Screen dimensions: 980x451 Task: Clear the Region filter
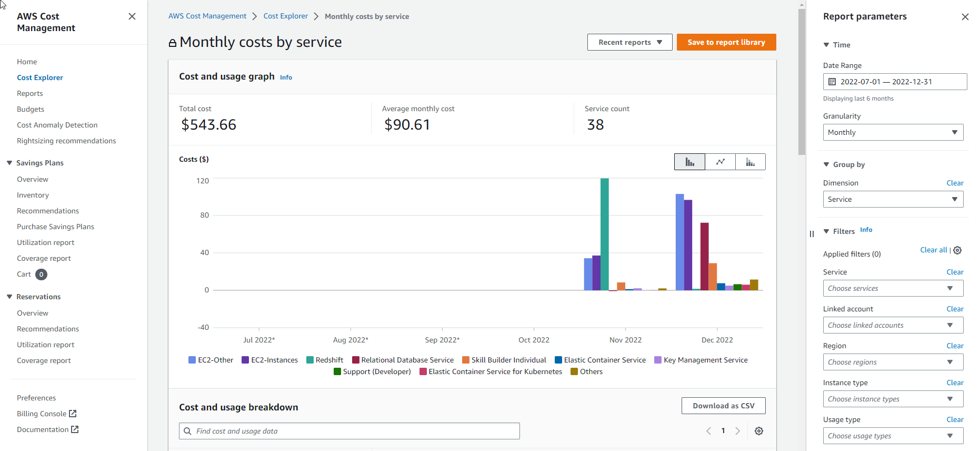(955, 346)
